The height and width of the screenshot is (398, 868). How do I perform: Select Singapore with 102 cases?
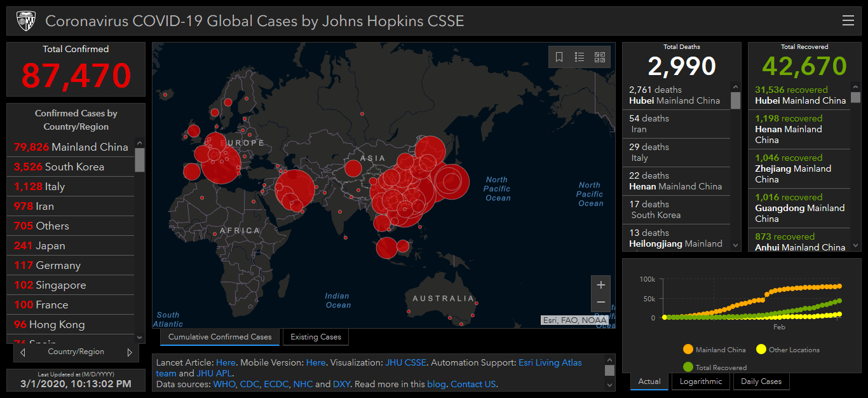(x=71, y=285)
